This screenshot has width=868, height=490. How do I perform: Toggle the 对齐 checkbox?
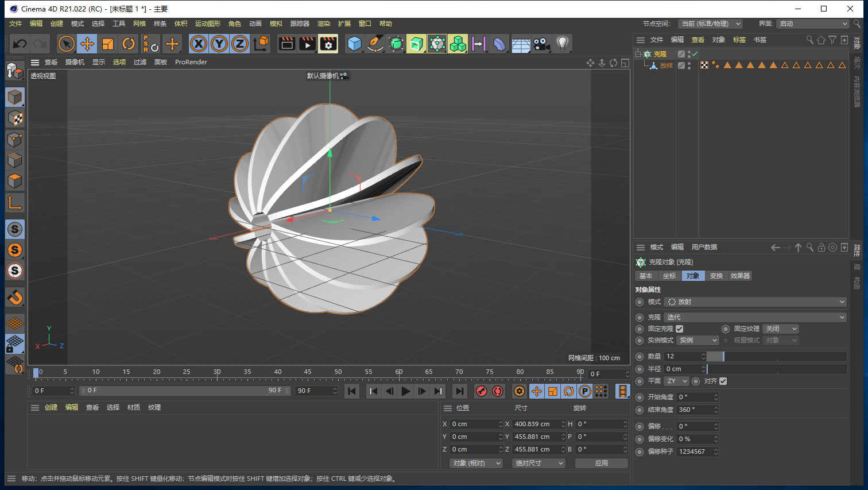click(x=723, y=381)
